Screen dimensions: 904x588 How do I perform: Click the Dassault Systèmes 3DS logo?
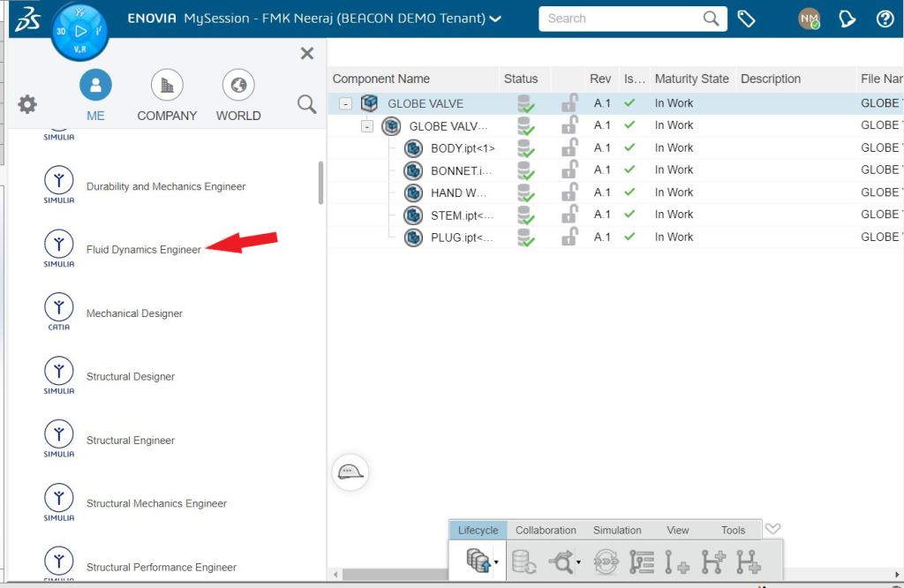coord(27,19)
